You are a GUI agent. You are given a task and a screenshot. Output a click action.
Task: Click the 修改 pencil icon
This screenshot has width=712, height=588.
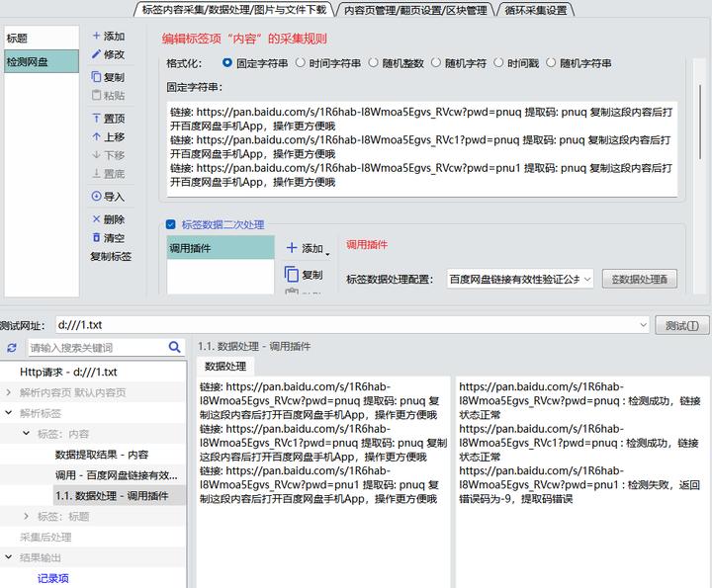tap(96, 54)
